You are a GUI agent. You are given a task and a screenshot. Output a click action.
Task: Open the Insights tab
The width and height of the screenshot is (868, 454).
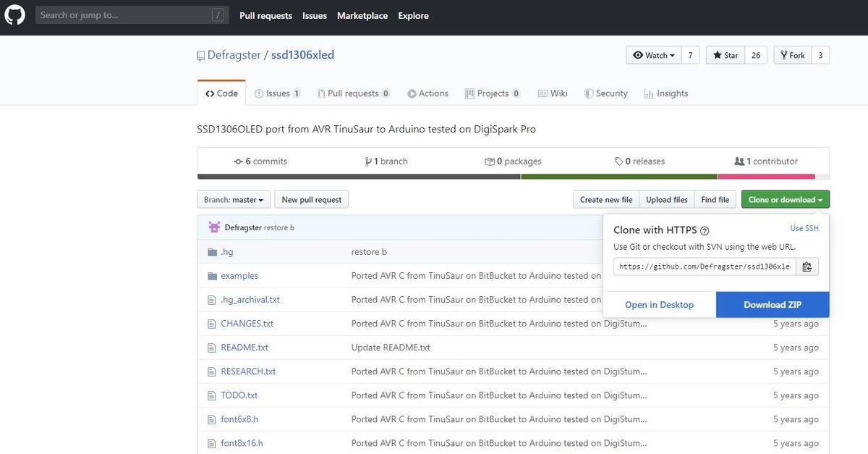coord(666,93)
